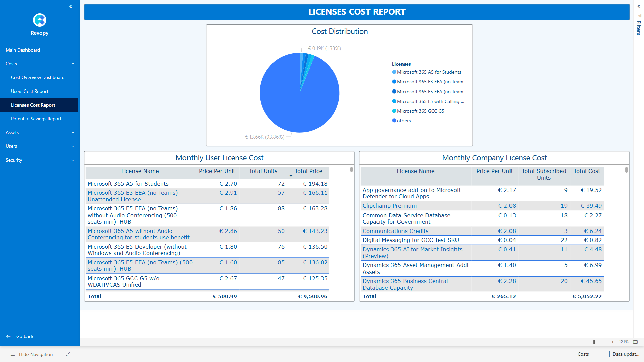The image size is (644, 362).
Task: Click the fit to page icon
Action: tap(635, 342)
